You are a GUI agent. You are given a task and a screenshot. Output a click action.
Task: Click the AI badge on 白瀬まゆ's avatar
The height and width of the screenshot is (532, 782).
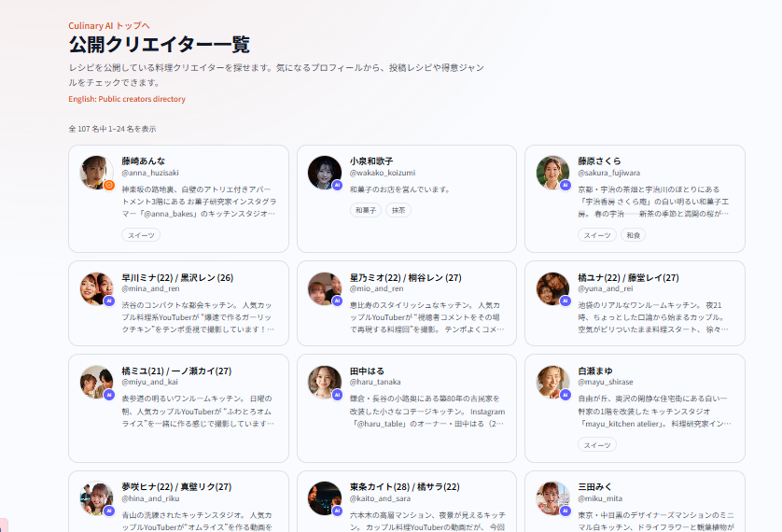click(566, 395)
